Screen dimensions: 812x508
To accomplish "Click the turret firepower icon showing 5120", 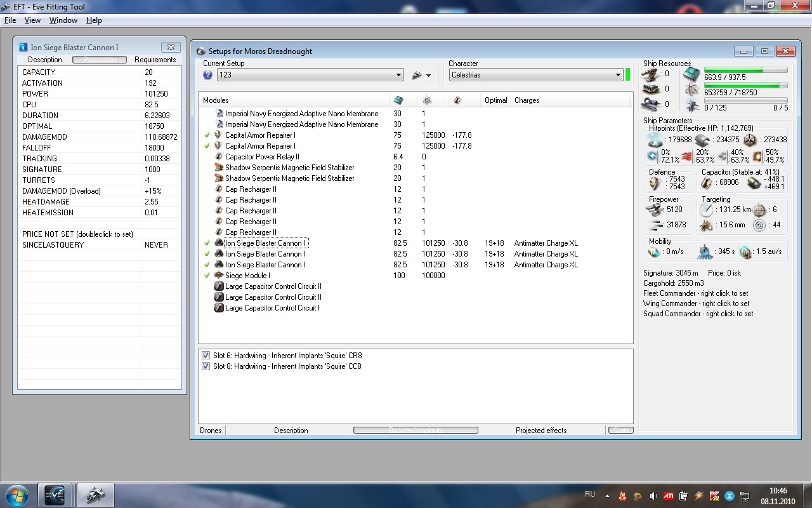I will (653, 210).
